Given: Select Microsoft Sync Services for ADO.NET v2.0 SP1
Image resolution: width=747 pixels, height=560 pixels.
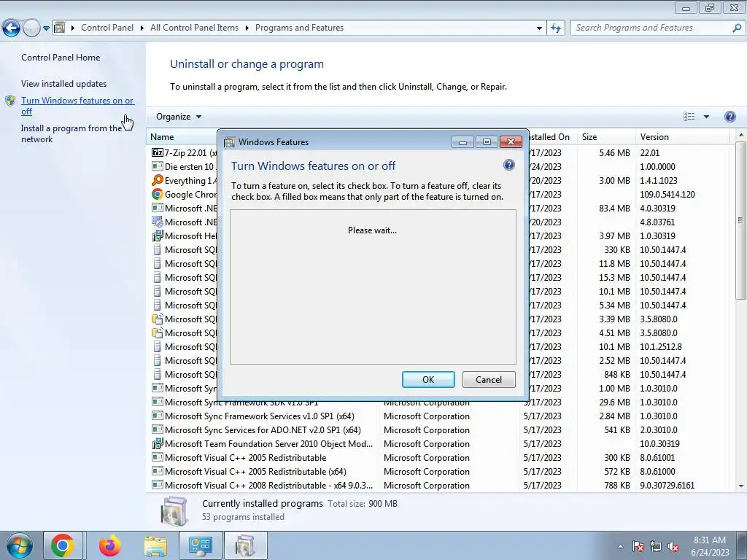Looking at the screenshot, I should click(263, 429).
